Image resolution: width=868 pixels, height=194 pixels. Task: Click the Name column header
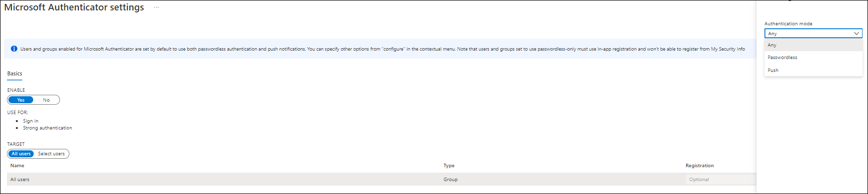coord(17,166)
